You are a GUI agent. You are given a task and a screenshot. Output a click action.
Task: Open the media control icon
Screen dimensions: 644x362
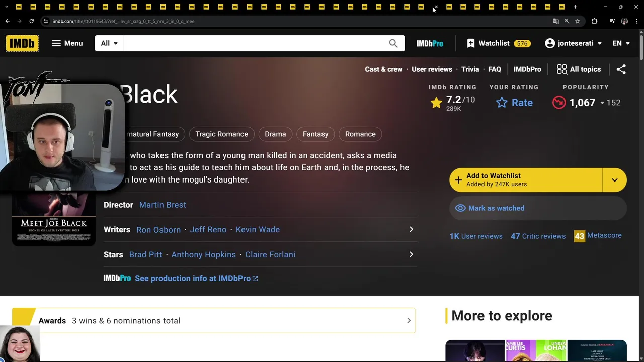click(612, 21)
